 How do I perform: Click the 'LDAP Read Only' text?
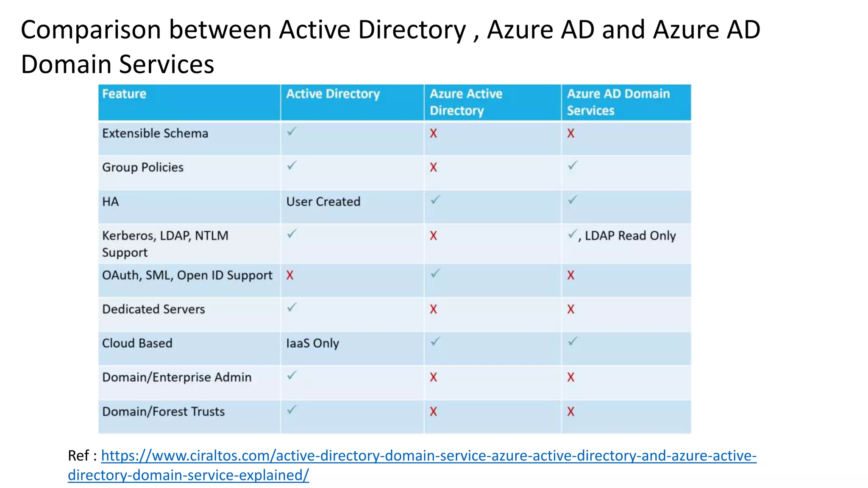coord(630,236)
